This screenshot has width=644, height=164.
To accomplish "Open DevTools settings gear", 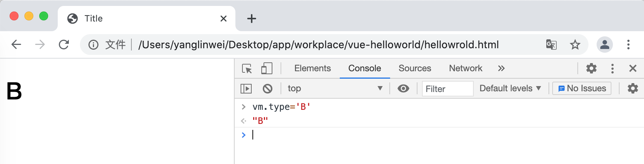I will [591, 69].
